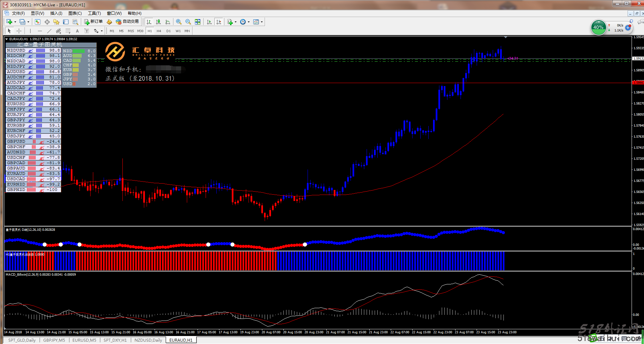The image size is (644, 344).
Task: Open the Terminal panel icon
Action: pyautogui.click(x=66, y=22)
